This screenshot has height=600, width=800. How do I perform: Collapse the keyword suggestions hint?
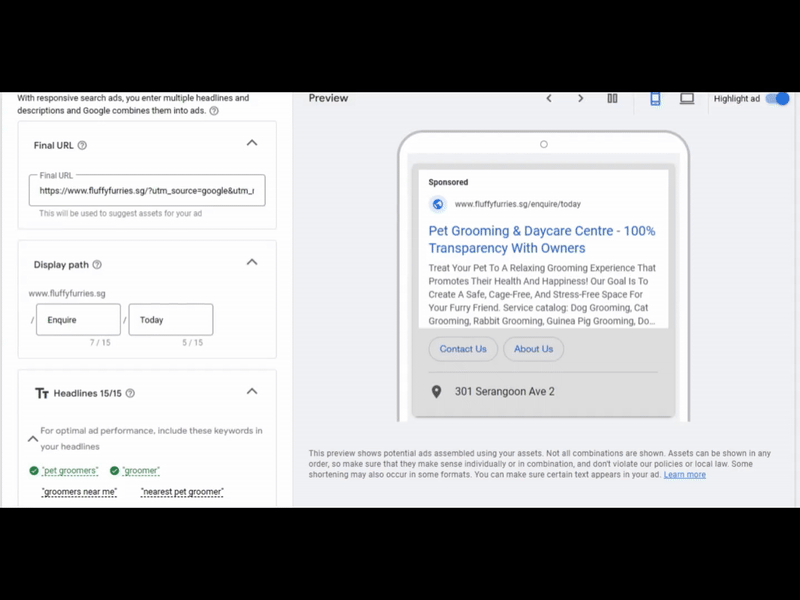coord(33,439)
